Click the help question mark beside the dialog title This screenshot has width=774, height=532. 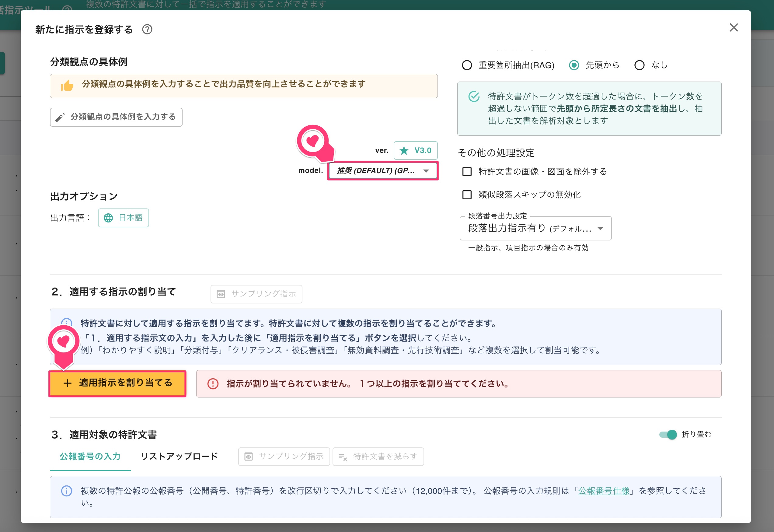pos(147,29)
